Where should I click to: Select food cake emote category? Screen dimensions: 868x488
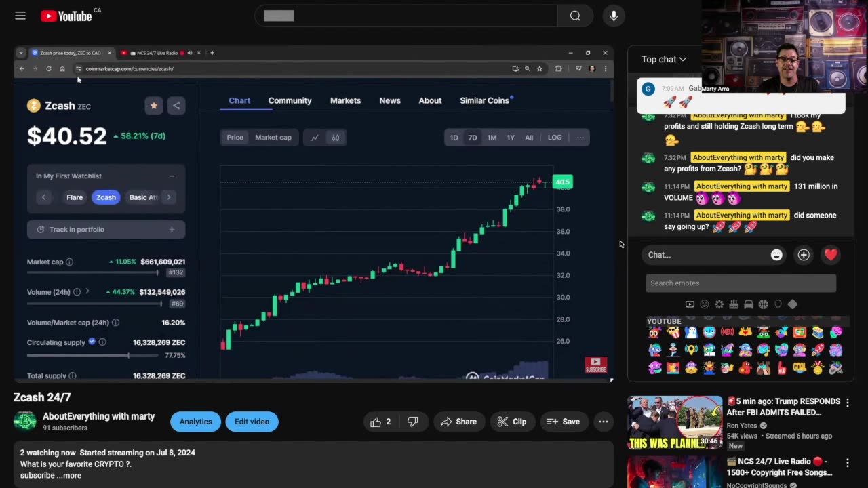click(734, 304)
